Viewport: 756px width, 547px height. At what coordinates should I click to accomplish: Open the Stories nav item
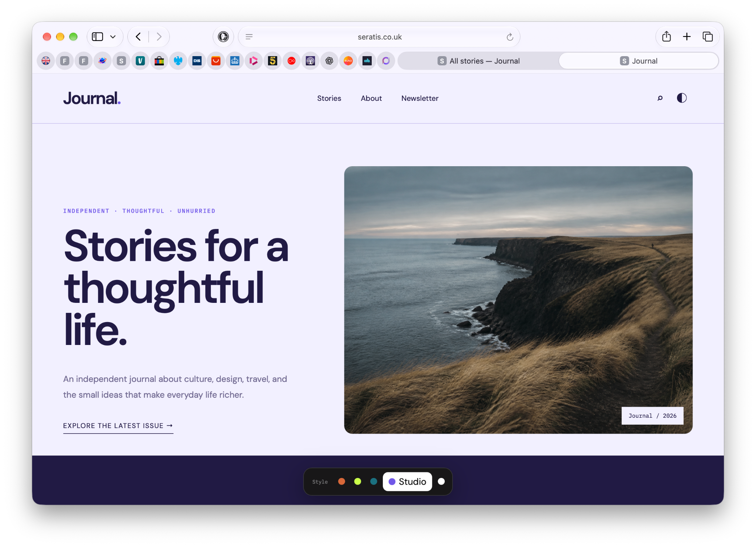[x=329, y=98]
